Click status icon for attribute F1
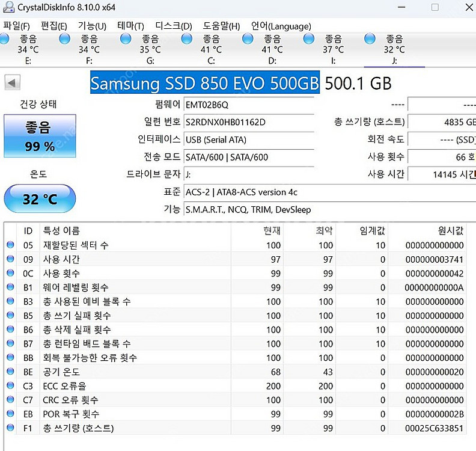This screenshot has height=451, width=476. coord(10,428)
